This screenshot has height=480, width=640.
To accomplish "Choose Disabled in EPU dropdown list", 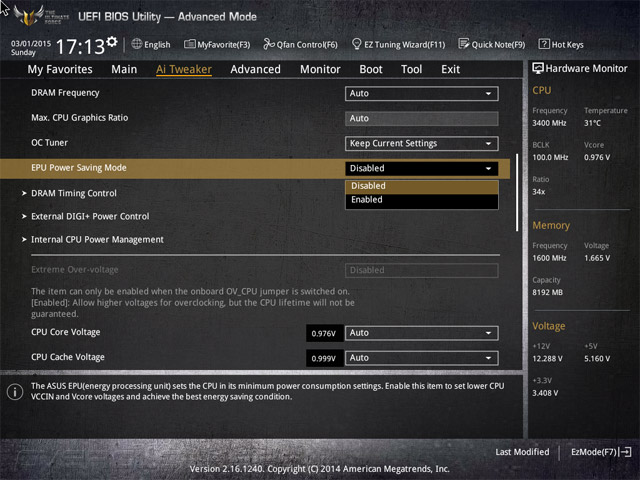I will click(422, 186).
